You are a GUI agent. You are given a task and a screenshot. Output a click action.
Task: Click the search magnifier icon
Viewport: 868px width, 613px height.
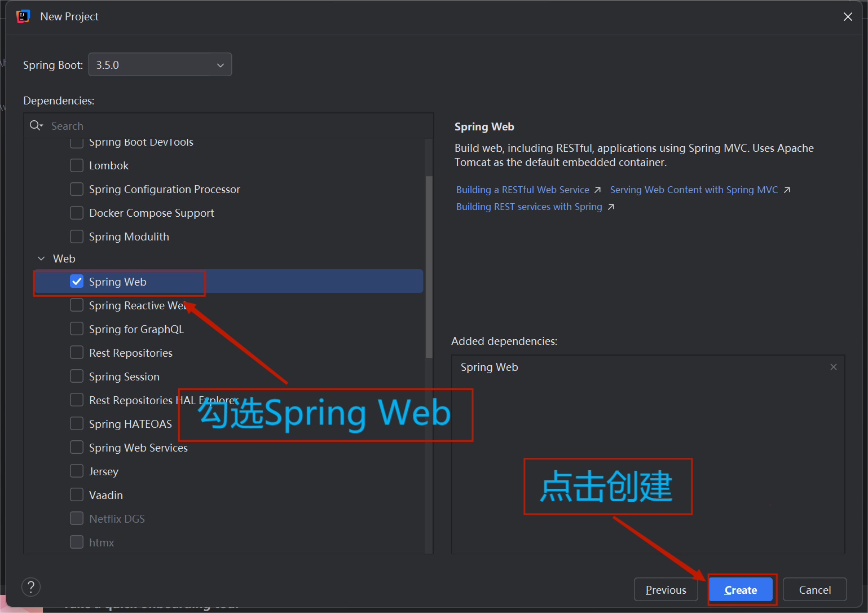pos(36,126)
